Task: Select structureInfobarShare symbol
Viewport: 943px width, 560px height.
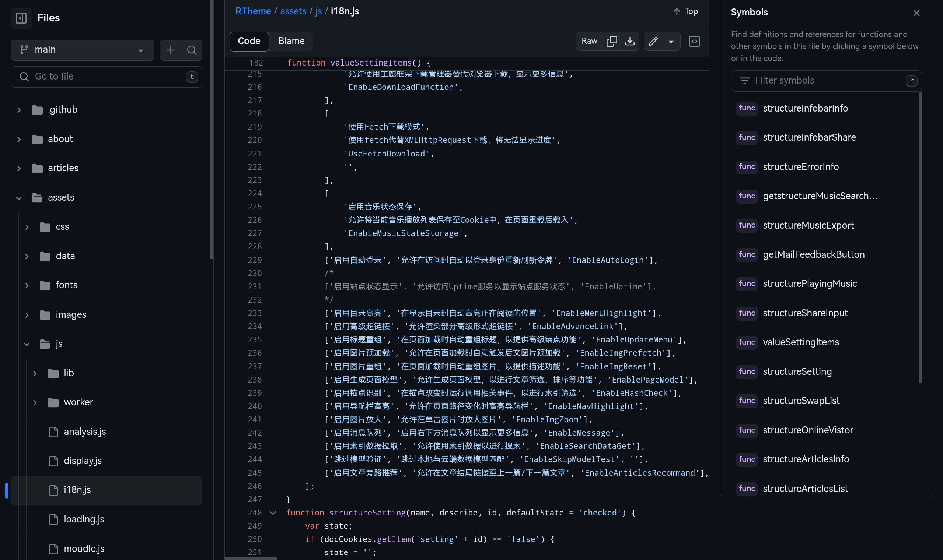Action: pos(809,137)
